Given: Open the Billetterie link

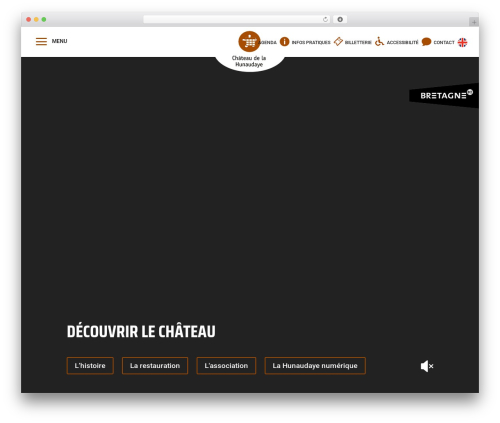Looking at the screenshot, I should click(358, 42).
